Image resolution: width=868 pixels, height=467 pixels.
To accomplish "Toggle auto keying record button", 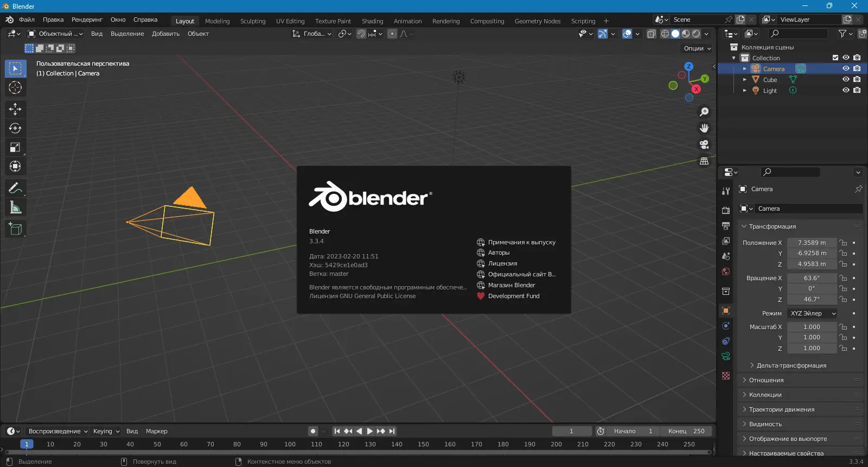I will [x=313, y=431].
